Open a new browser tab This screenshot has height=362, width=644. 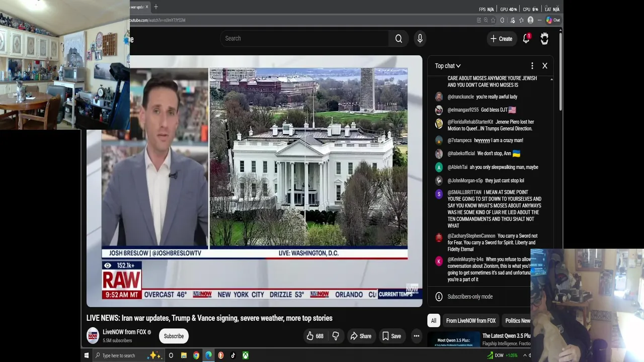(156, 7)
